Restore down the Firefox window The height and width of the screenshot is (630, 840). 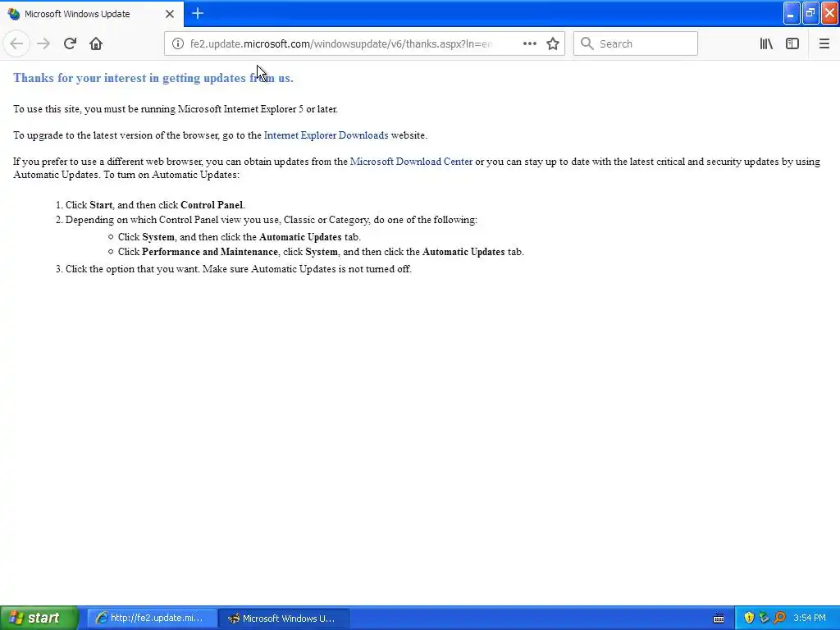(x=810, y=13)
